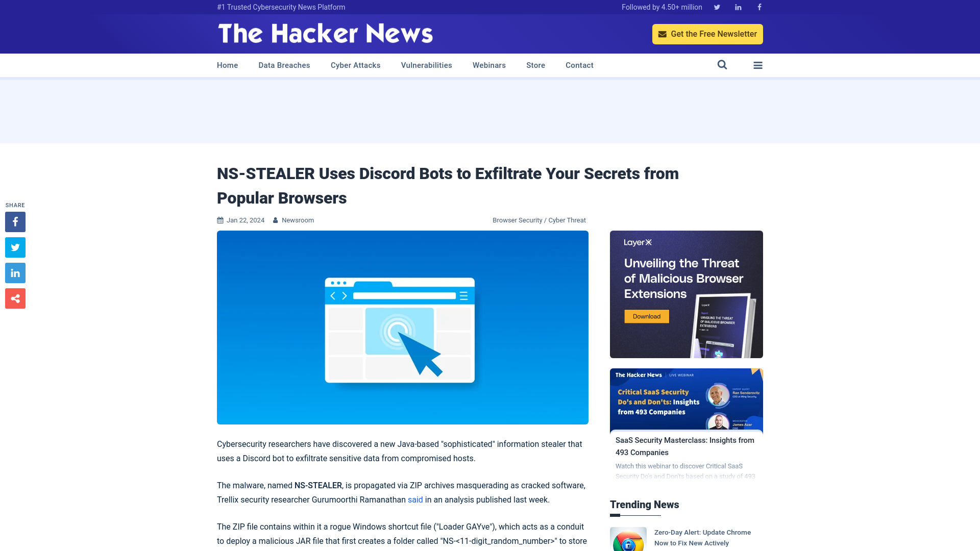
Task: Click the Facebook header icon
Action: pyautogui.click(x=759, y=7)
